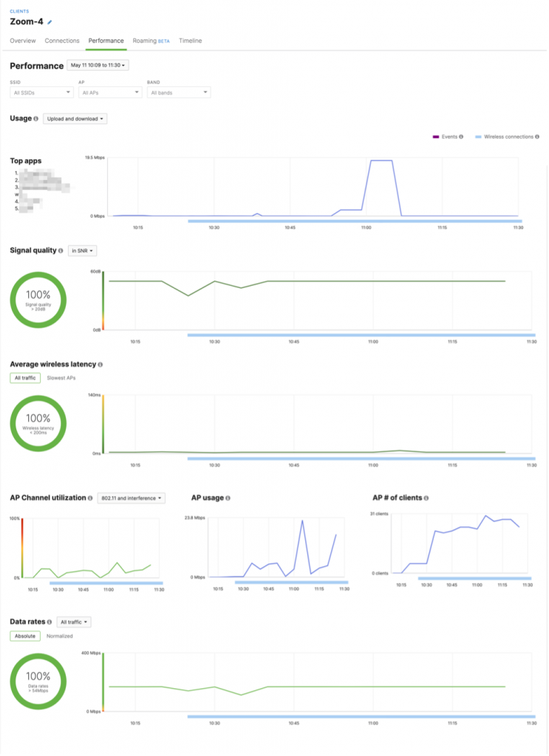
Task: Click info icon beside Average wireless latency
Action: (x=100, y=365)
